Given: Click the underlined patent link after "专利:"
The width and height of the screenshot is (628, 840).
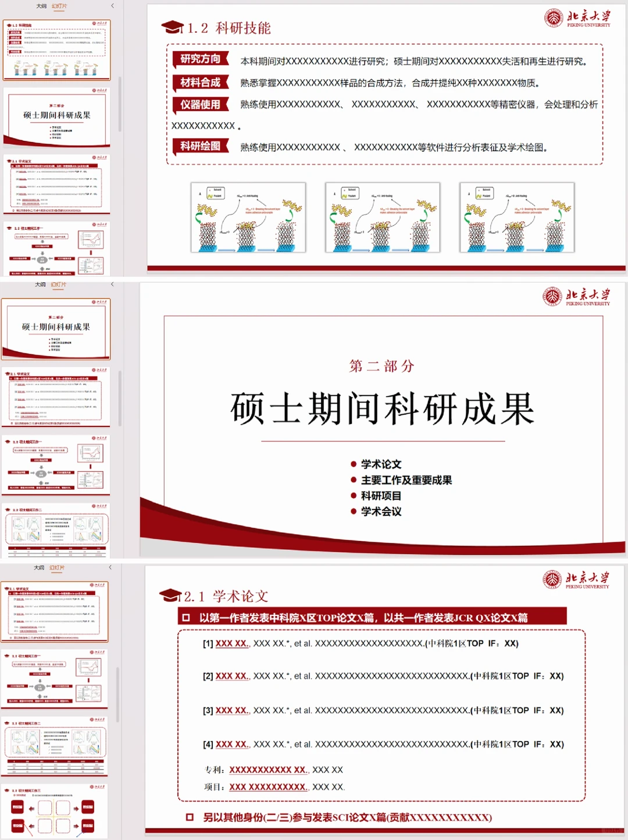Looking at the screenshot, I should [x=267, y=769].
